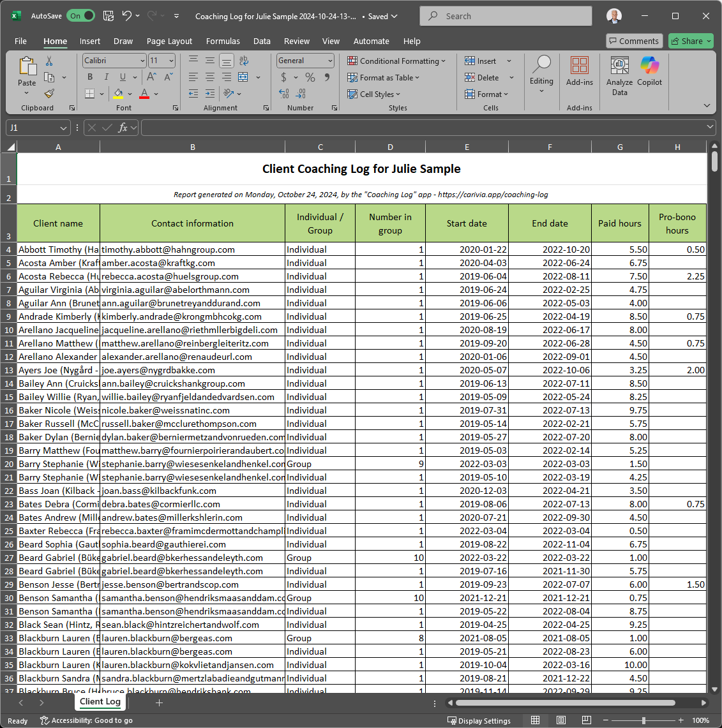The height and width of the screenshot is (728, 722).
Task: Click the Save icon in title bar
Action: point(109,16)
